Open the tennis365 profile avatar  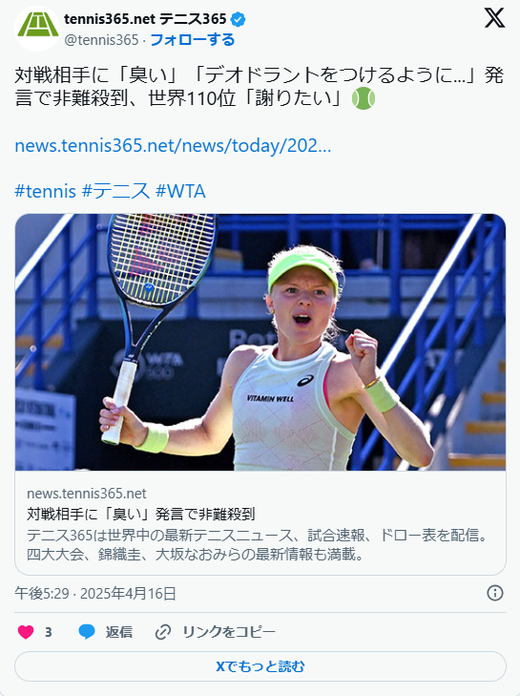[x=37, y=29]
